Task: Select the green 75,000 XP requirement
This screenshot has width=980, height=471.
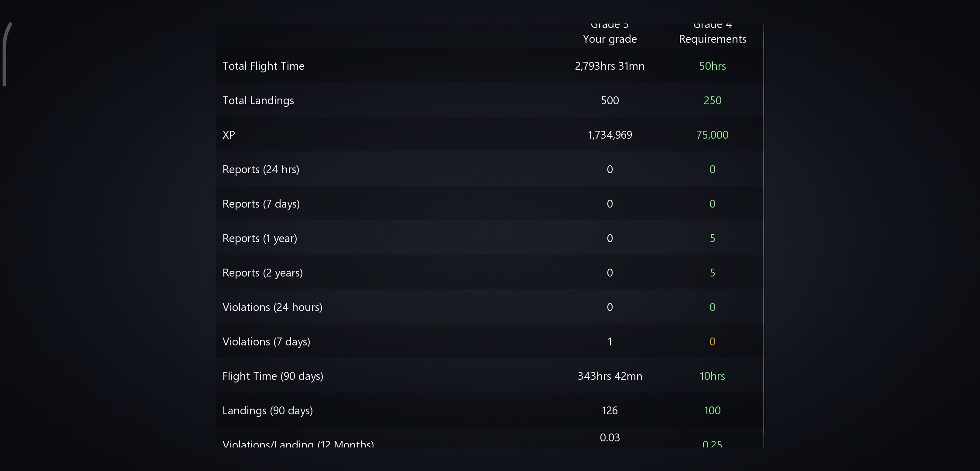Action: point(712,135)
